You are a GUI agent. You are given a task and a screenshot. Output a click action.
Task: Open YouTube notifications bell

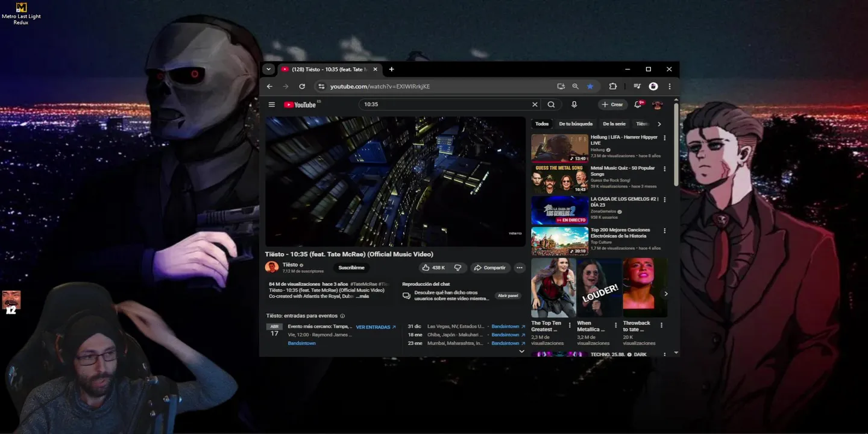click(638, 104)
